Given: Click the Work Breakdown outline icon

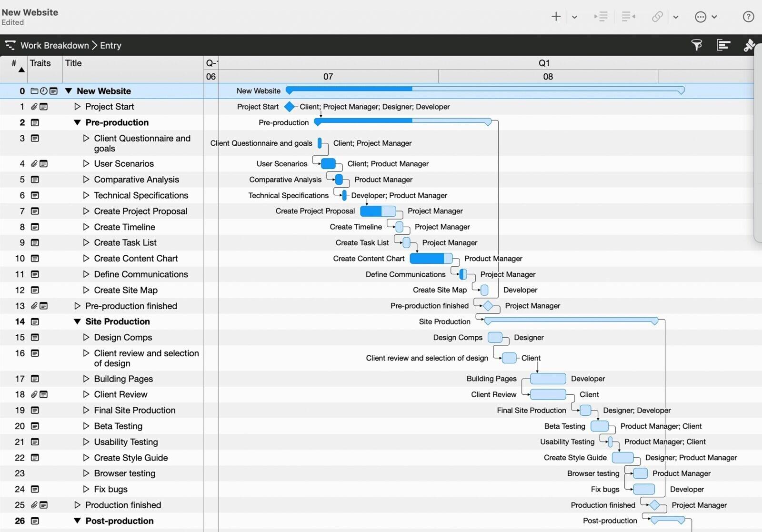Looking at the screenshot, I should tap(10, 45).
